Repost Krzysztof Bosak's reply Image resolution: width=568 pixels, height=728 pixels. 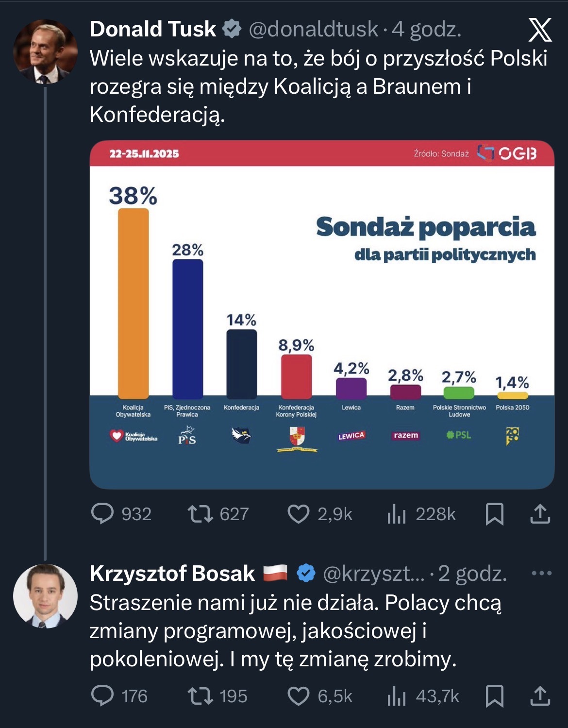pos(200,696)
